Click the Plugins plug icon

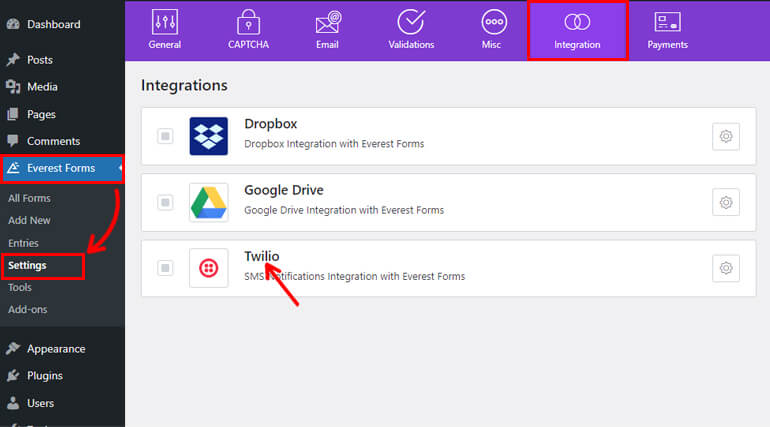[13, 376]
